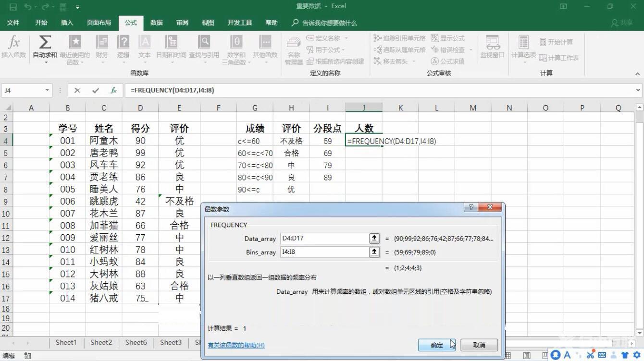644x361 pixels.
Task: Switch to the Review (审阅) tab
Action: coord(182,23)
